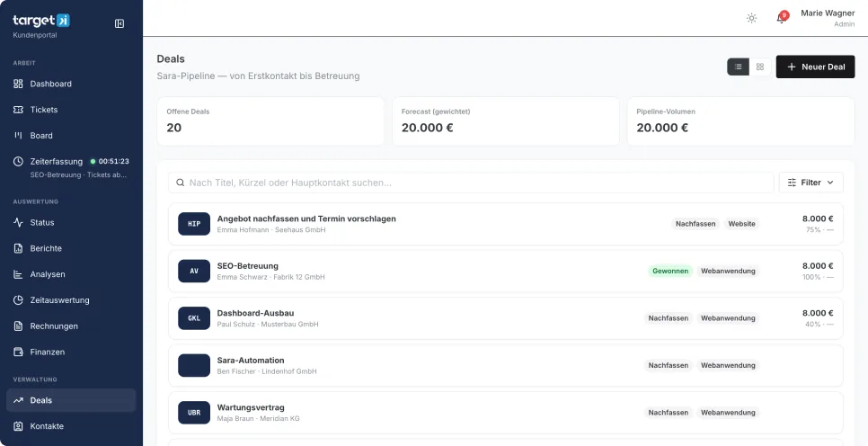Click the Neuer Deal button

click(x=815, y=67)
